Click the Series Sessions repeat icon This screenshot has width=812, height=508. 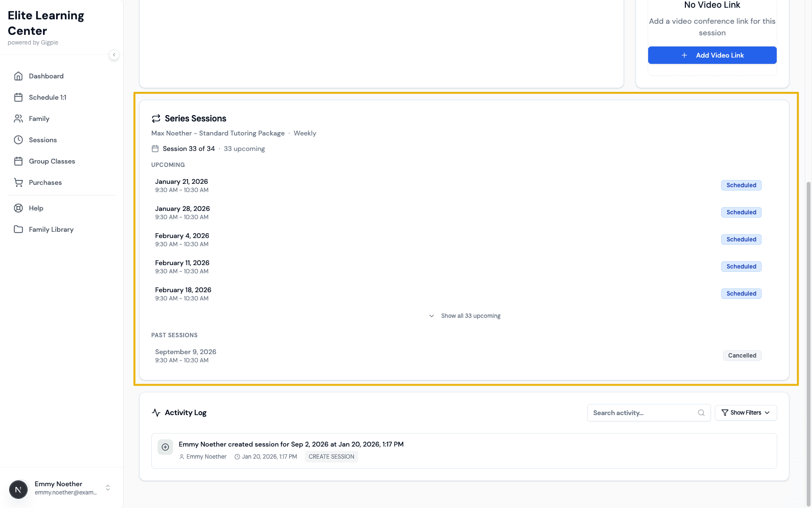pyautogui.click(x=156, y=118)
